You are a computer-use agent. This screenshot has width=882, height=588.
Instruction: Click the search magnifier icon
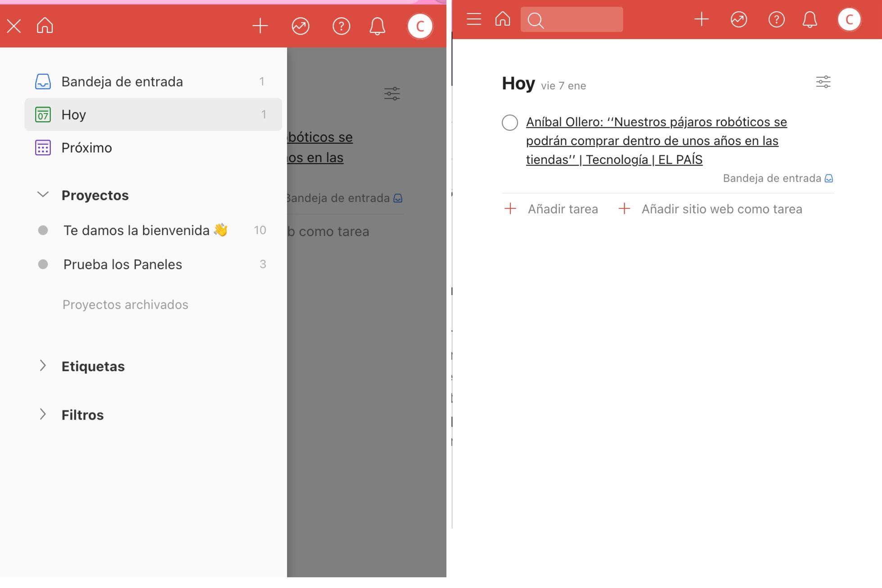tap(535, 19)
